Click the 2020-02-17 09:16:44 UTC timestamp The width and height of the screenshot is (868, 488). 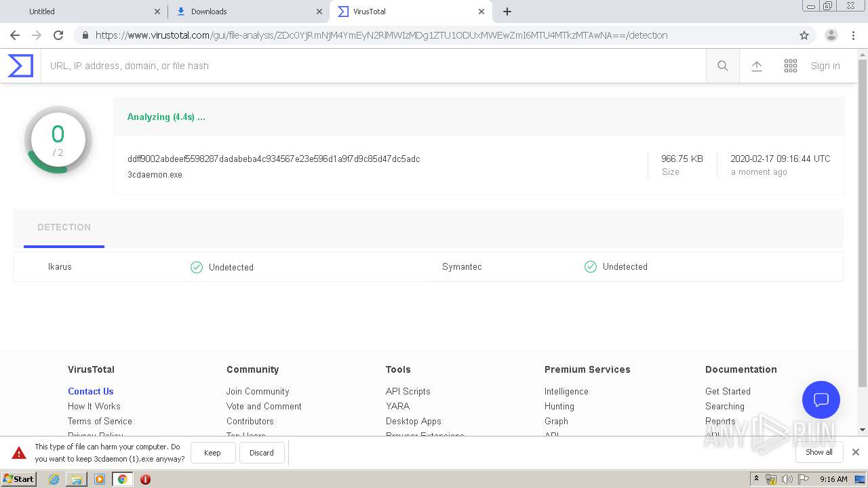coord(781,159)
